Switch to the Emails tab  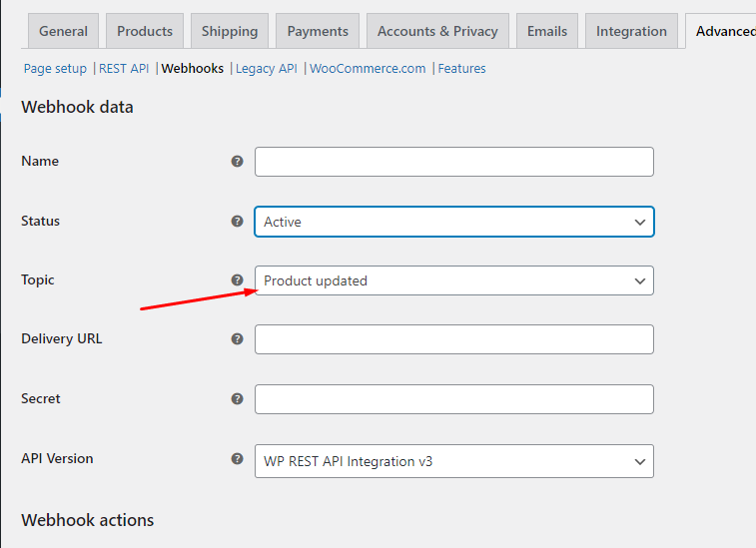point(547,31)
